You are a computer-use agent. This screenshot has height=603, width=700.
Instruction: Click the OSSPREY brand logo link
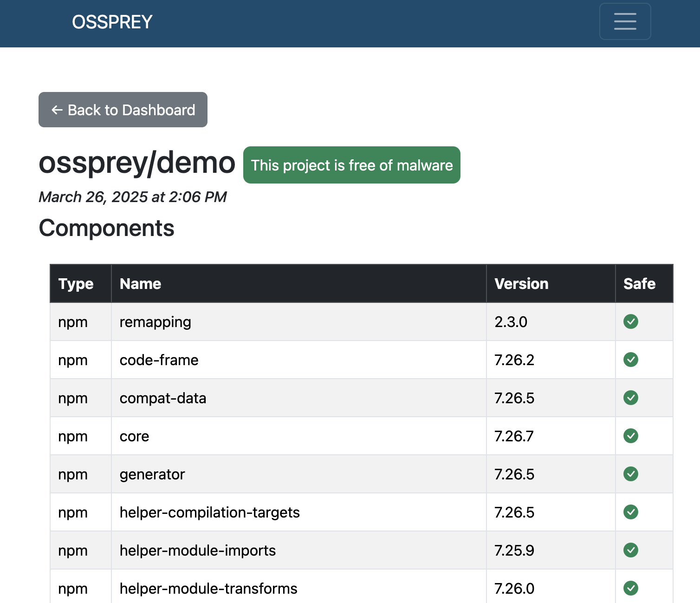coord(112,22)
